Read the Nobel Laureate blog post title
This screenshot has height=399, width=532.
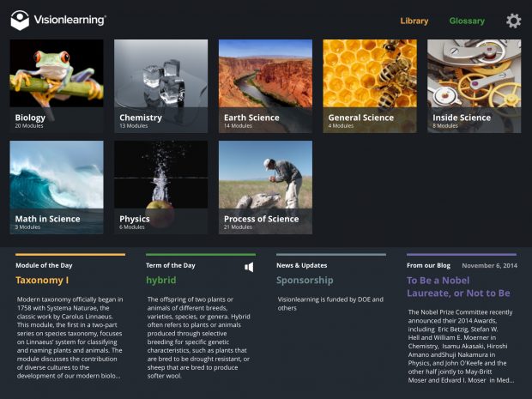(x=458, y=287)
